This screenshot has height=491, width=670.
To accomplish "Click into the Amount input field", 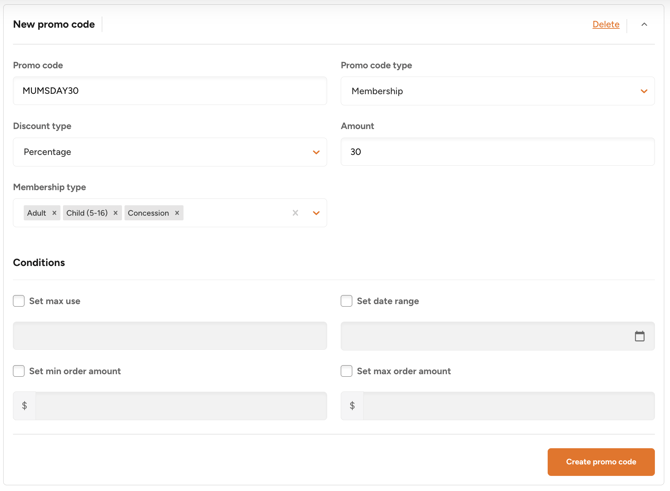I will coord(497,152).
